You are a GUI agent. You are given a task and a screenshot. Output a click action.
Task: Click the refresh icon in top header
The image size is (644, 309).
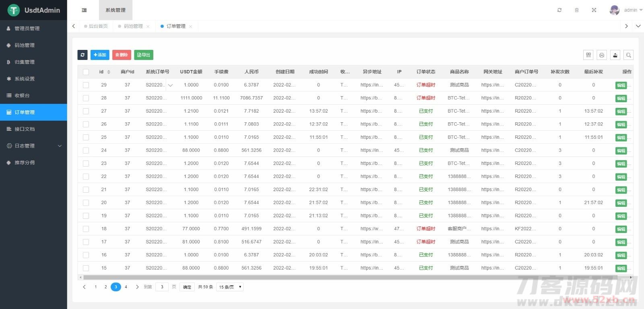559,10
